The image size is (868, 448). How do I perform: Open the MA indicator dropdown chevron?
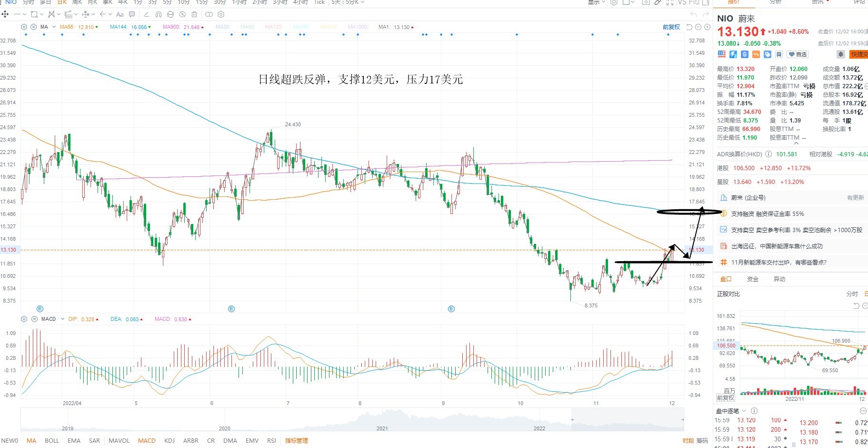click(x=54, y=27)
